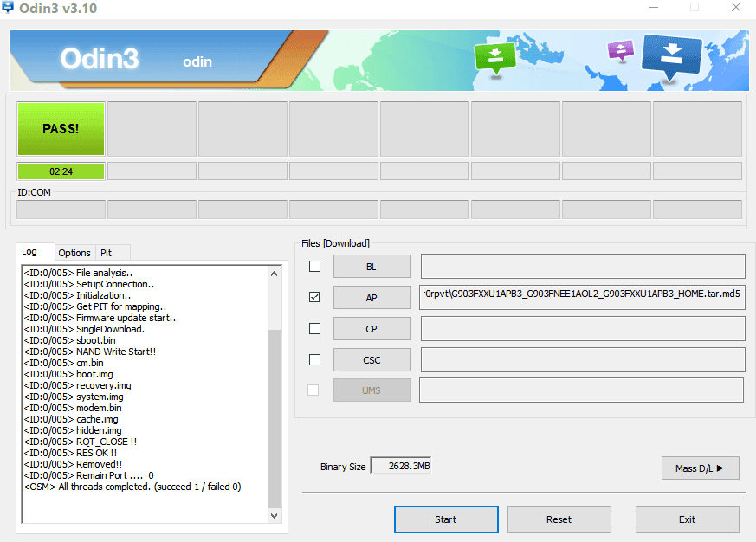Click the green download marker in banner
This screenshot has width=756, height=542.
pyautogui.click(x=495, y=58)
